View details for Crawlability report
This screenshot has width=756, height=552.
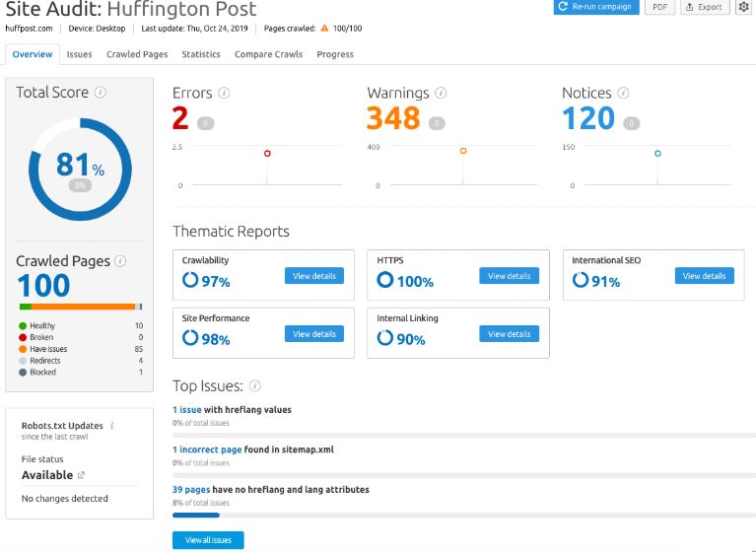point(313,276)
